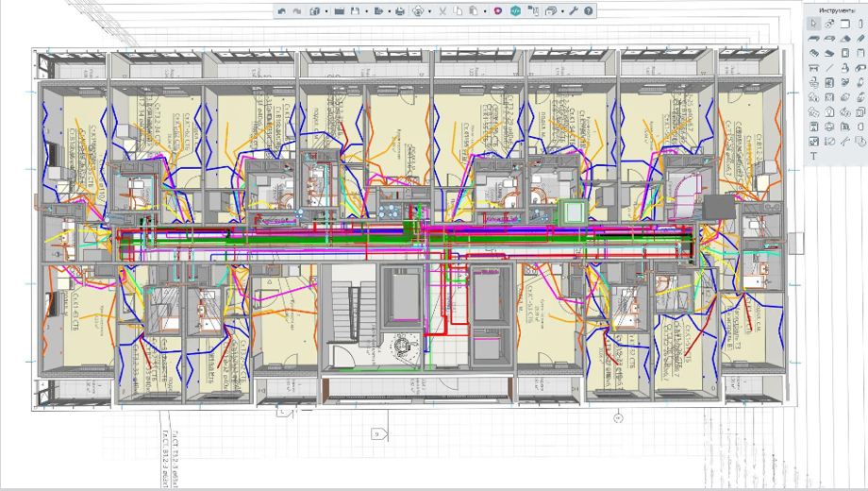Click the Undo arrow in the top toolbar
The image size is (868, 491).
coord(281,11)
